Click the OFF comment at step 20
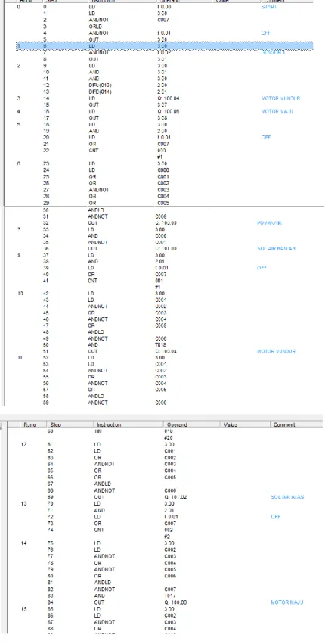The width and height of the screenshot is (325, 644). (x=266, y=138)
